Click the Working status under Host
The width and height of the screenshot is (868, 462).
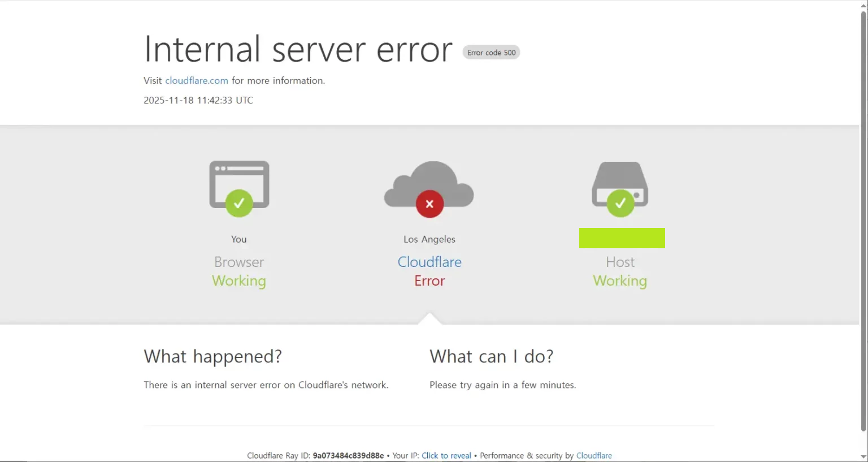point(620,281)
